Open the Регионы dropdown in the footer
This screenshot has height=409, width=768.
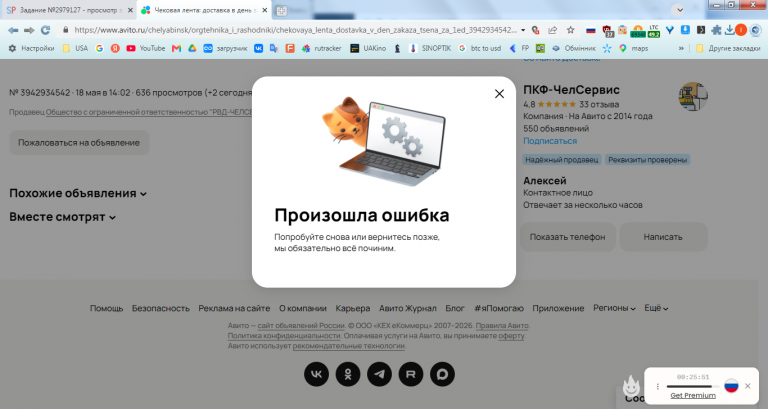(614, 308)
